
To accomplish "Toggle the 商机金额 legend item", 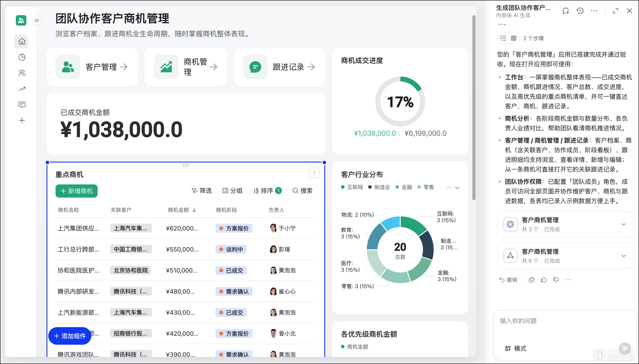I will click(355, 347).
